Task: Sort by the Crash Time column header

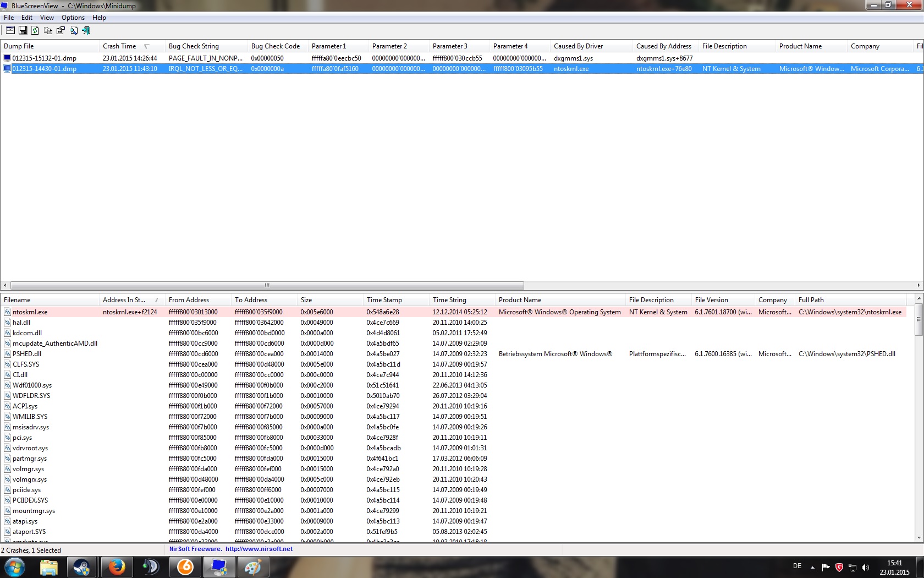Action: [132, 46]
